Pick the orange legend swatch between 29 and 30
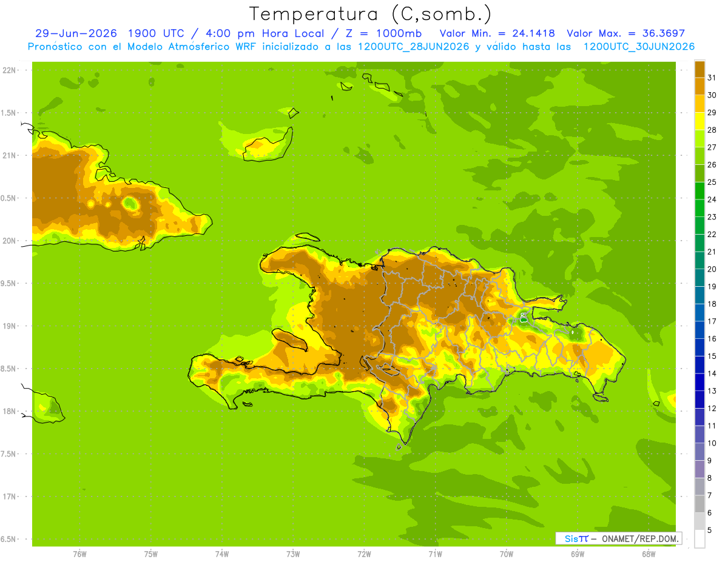This screenshot has width=728, height=562. [699, 104]
